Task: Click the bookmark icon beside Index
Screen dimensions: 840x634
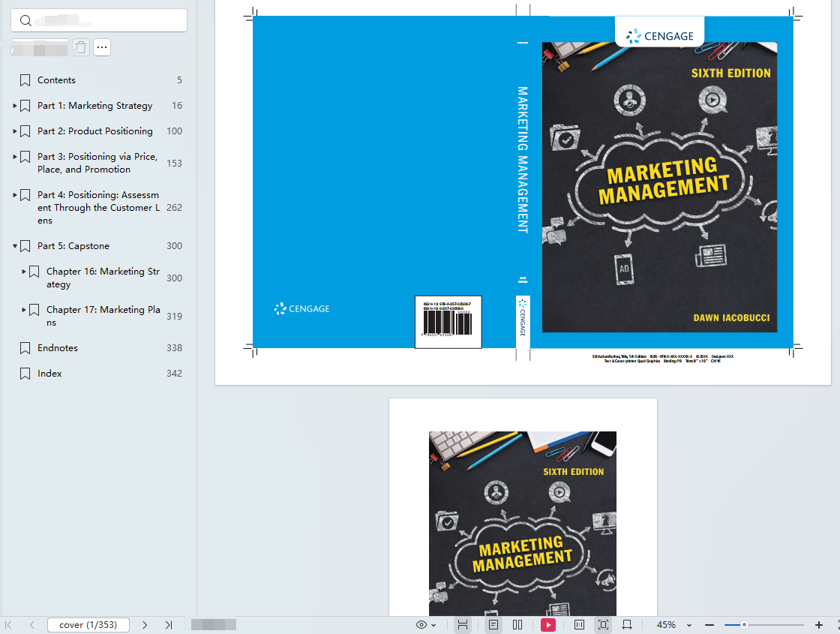Action: tap(25, 374)
